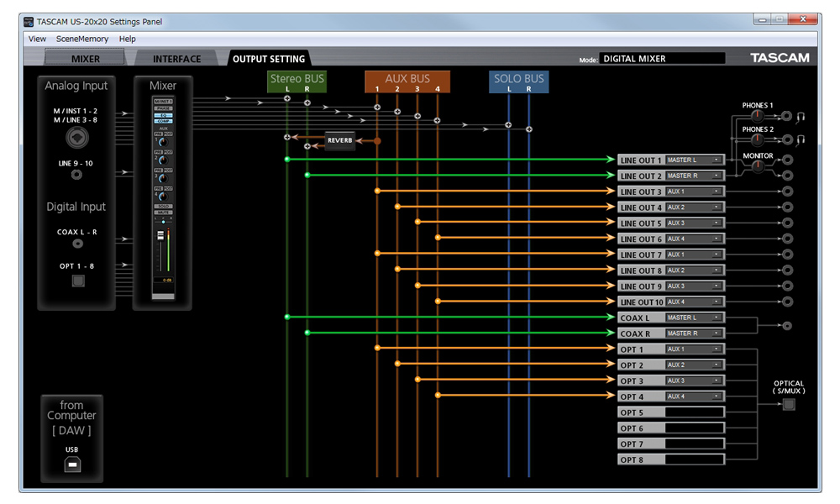Image resolution: width=840 pixels, height=504 pixels.
Task: Click the Stereo BUS header
Action: coord(297,82)
